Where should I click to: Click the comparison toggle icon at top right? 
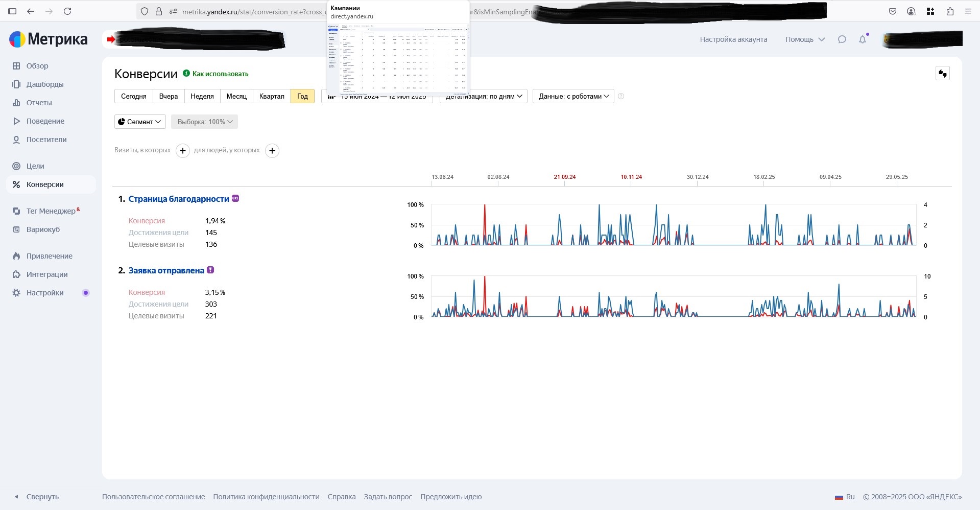[942, 74]
